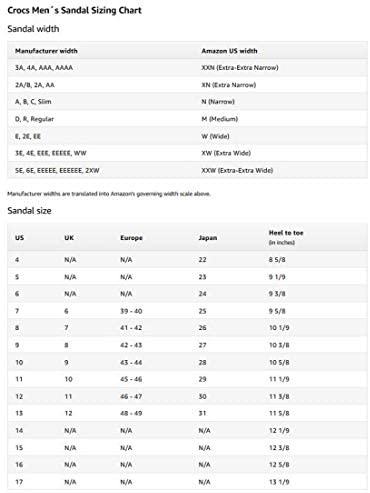Click the M (Medium) width row

click(188, 119)
